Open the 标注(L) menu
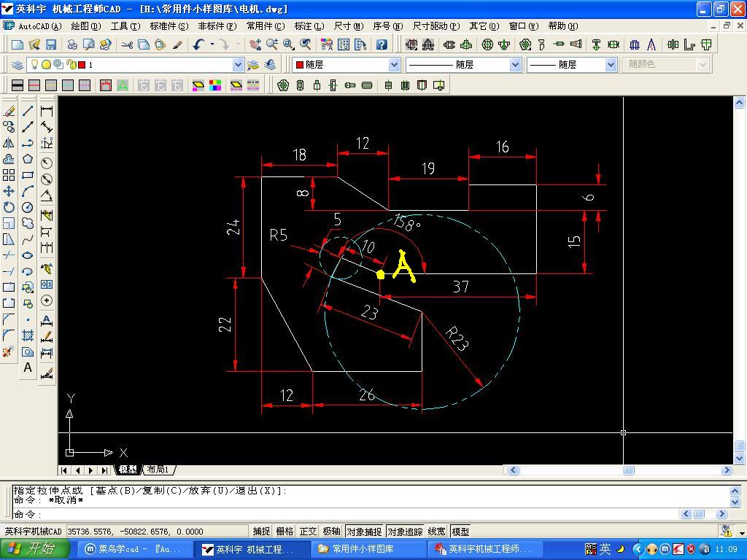Viewport: 747px width, 560px height. (x=309, y=26)
